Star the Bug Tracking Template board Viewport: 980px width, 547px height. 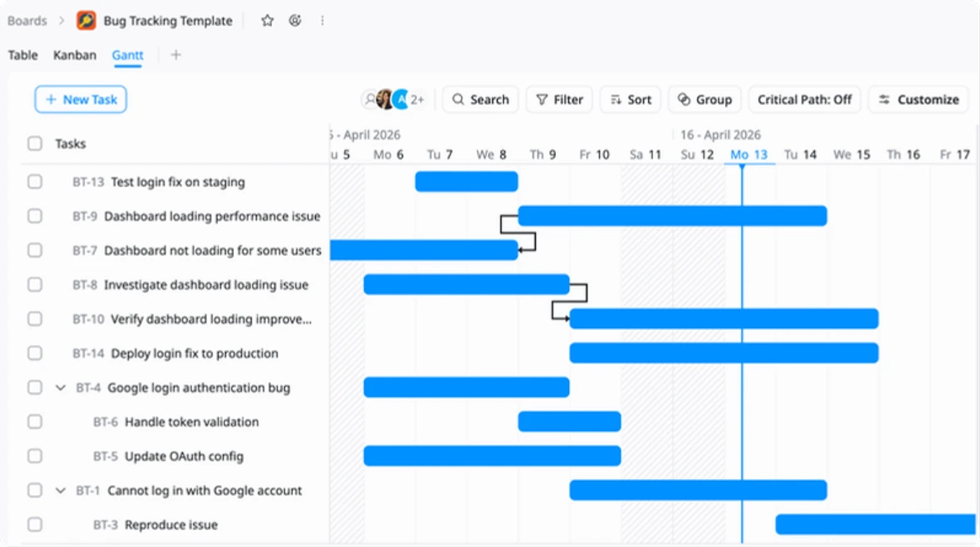click(x=267, y=20)
